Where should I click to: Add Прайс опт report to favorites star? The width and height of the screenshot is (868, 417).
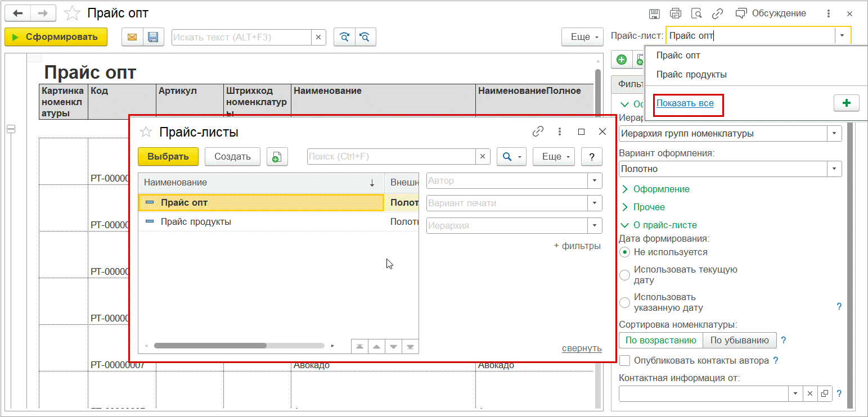(x=72, y=13)
